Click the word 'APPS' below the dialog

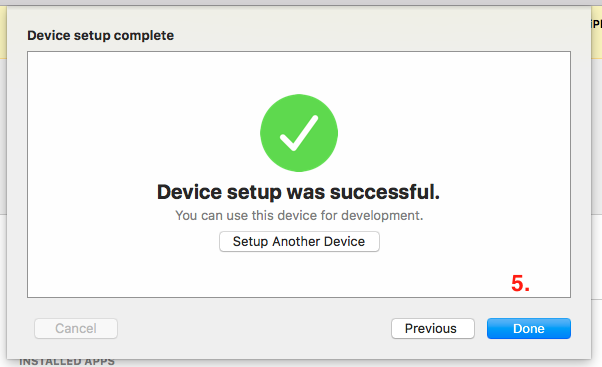tap(99, 362)
